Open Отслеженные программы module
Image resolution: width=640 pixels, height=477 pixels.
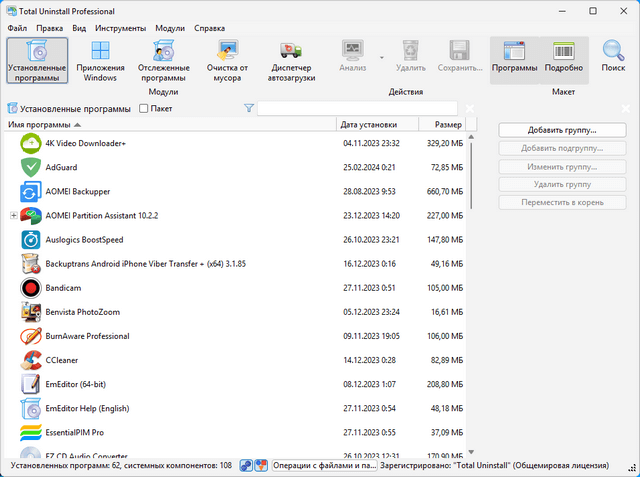(162, 59)
